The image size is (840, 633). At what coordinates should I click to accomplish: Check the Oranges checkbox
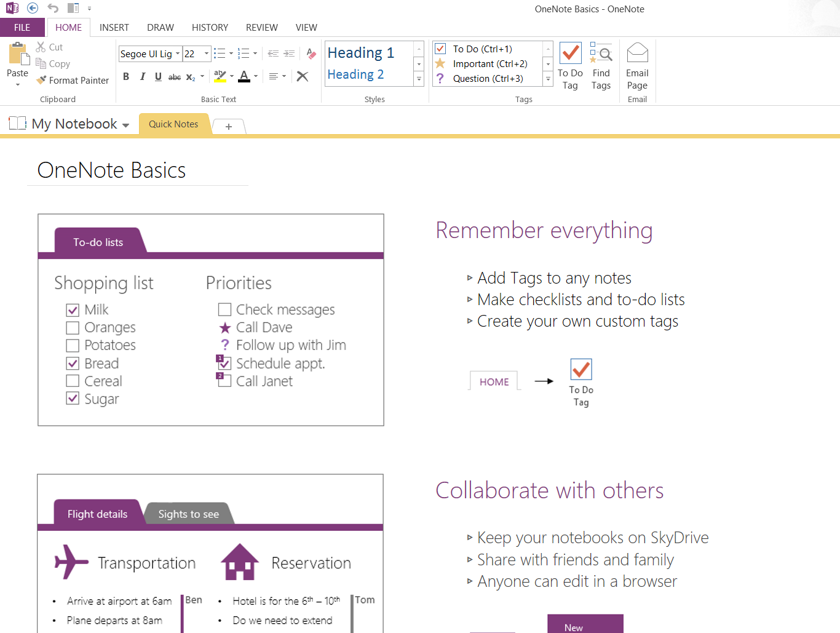(72, 327)
